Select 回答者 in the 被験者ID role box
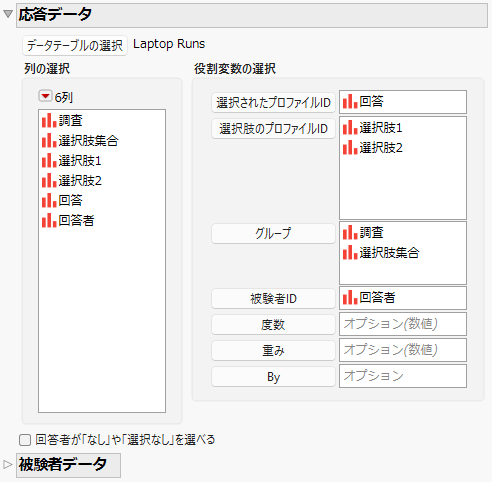 (403, 298)
